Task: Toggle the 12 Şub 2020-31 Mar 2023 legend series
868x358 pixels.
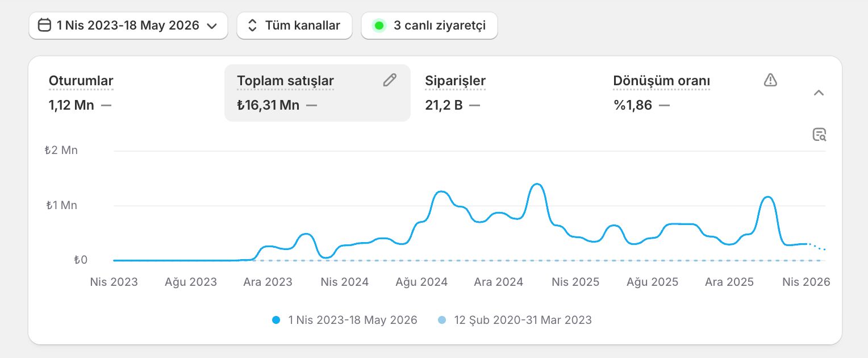Action: (515, 320)
